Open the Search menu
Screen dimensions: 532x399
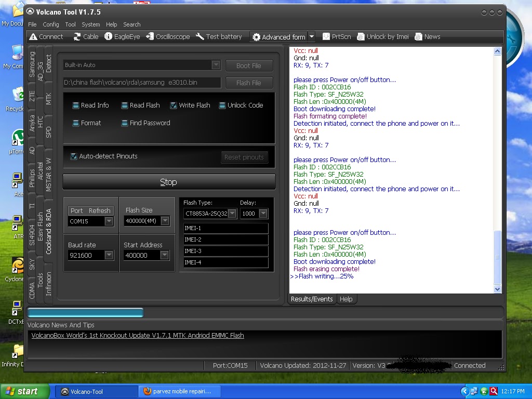[131, 24]
